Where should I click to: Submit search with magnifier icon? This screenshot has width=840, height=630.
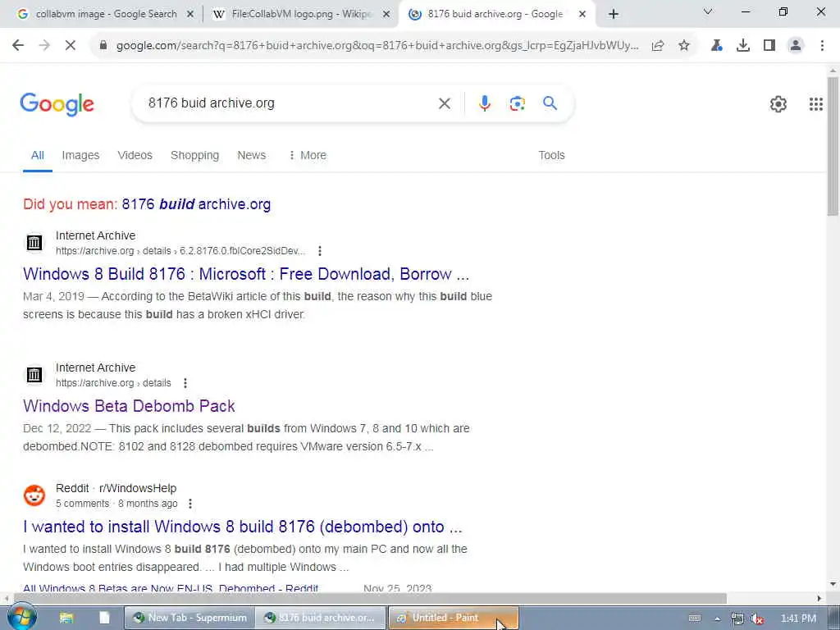click(x=550, y=103)
